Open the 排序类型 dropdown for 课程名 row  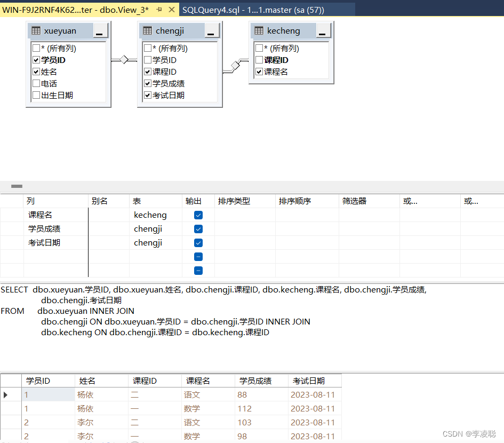(245, 215)
